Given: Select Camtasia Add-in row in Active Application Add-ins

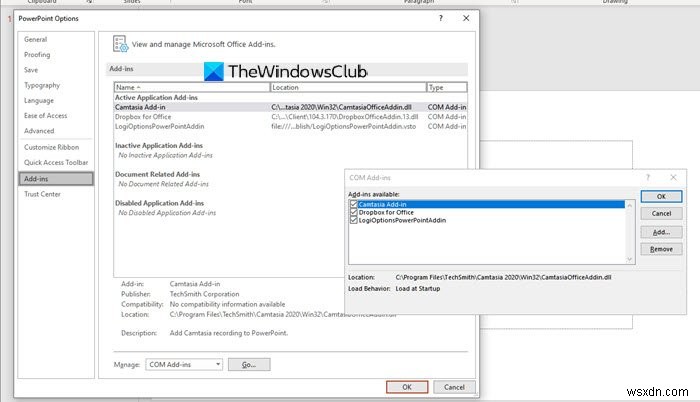Looking at the screenshot, I should coord(291,107).
